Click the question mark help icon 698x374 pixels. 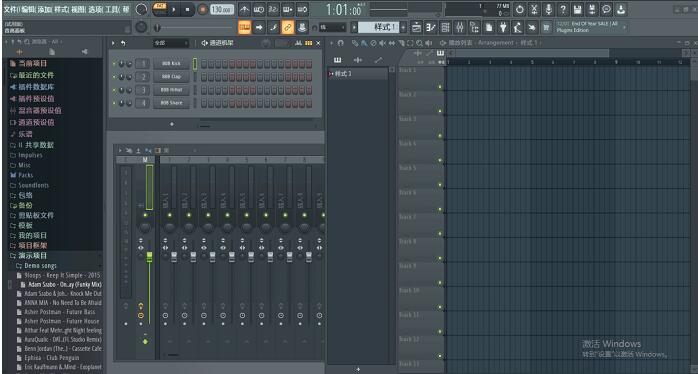click(x=563, y=9)
